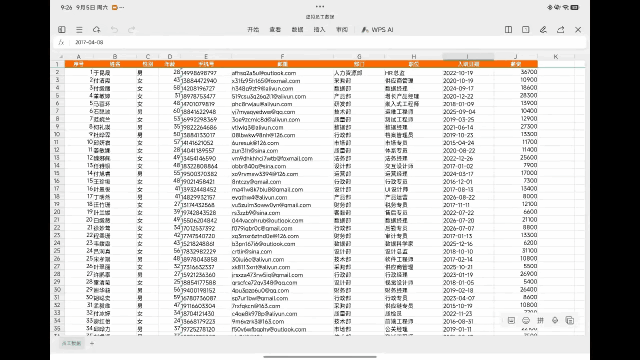640x360 pixels.
Task: Click date cell 2016-12-01
Action: click(468, 182)
